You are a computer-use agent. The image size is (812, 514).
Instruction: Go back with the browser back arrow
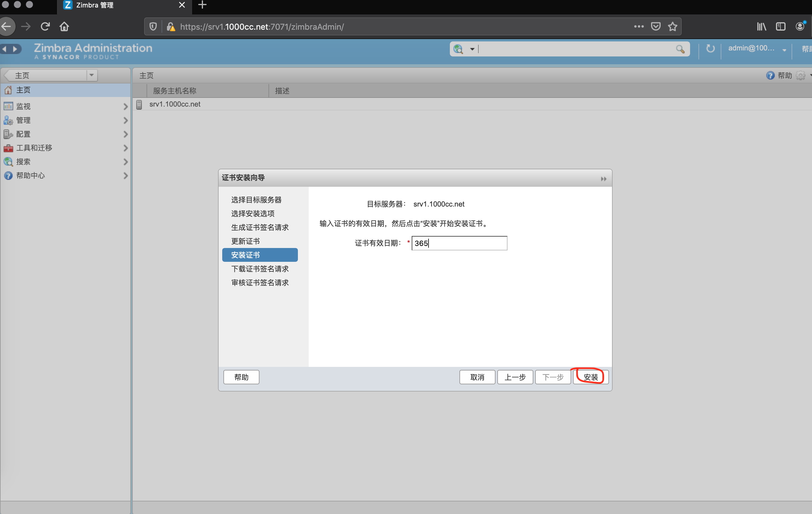click(6, 26)
